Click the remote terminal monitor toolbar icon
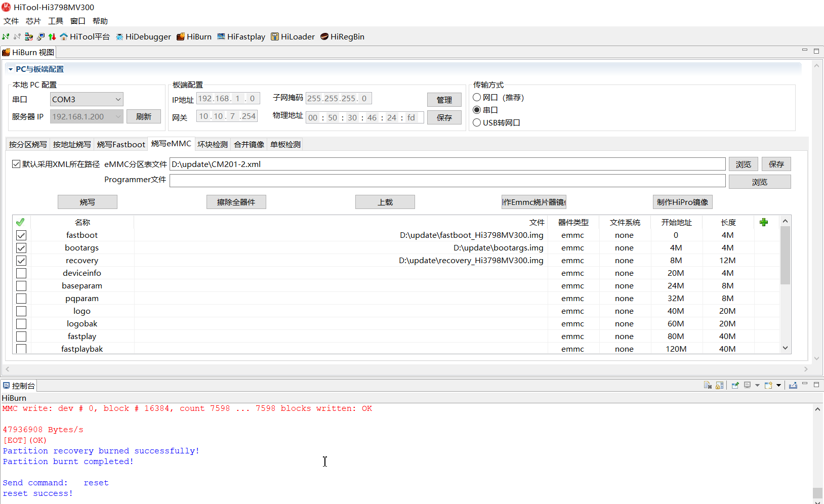 (40, 36)
